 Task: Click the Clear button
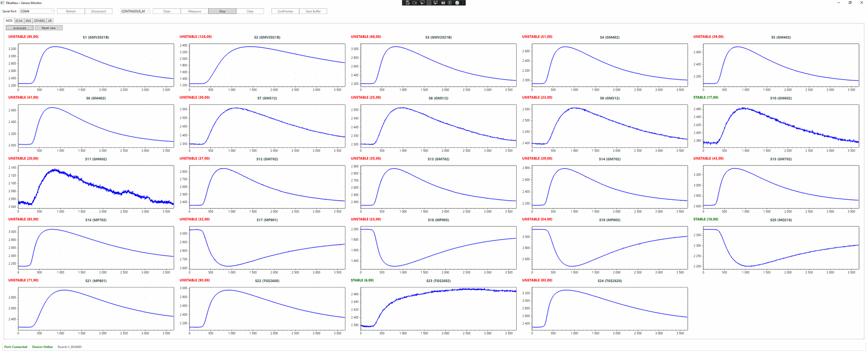250,11
